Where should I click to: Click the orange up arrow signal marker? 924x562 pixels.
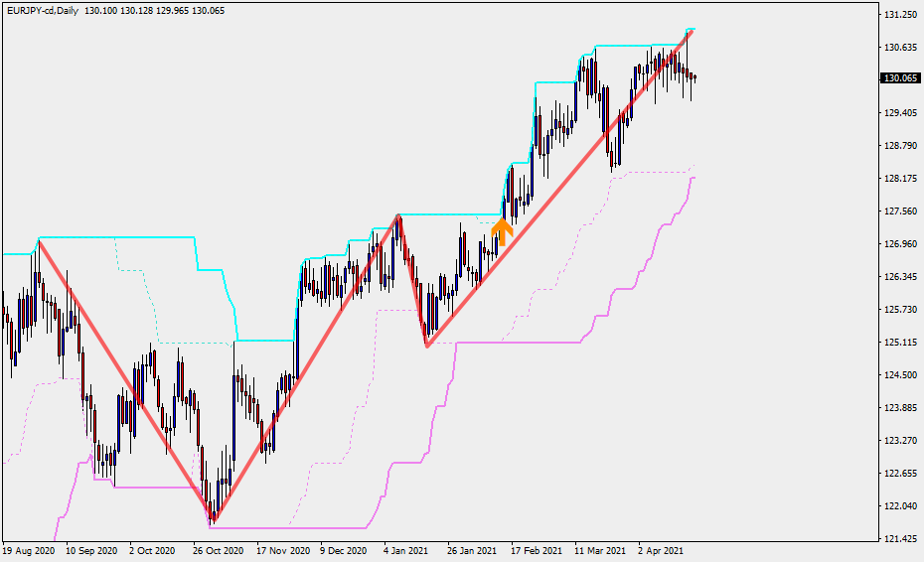click(x=503, y=232)
